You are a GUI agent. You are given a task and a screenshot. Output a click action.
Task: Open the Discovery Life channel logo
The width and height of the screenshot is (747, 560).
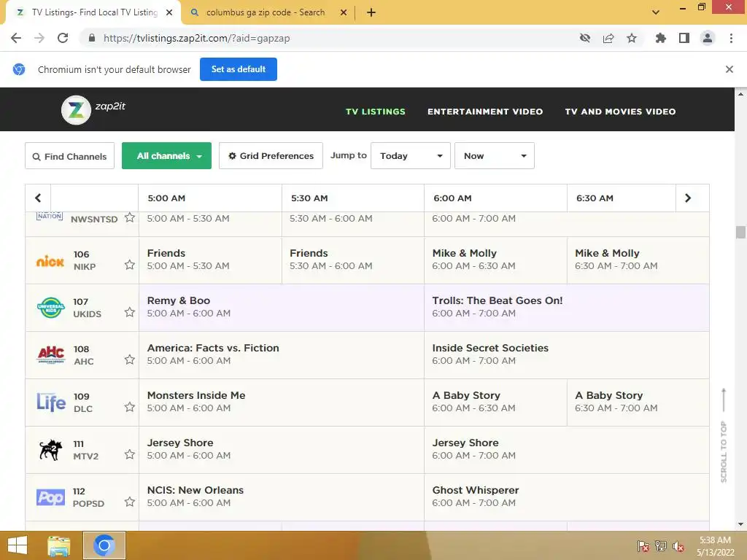(51, 402)
